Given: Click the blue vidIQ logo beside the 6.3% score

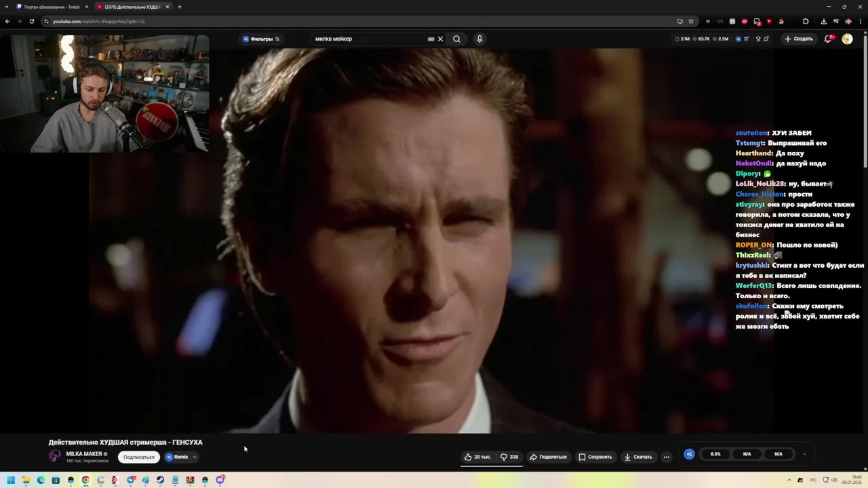Looking at the screenshot, I should [689, 454].
